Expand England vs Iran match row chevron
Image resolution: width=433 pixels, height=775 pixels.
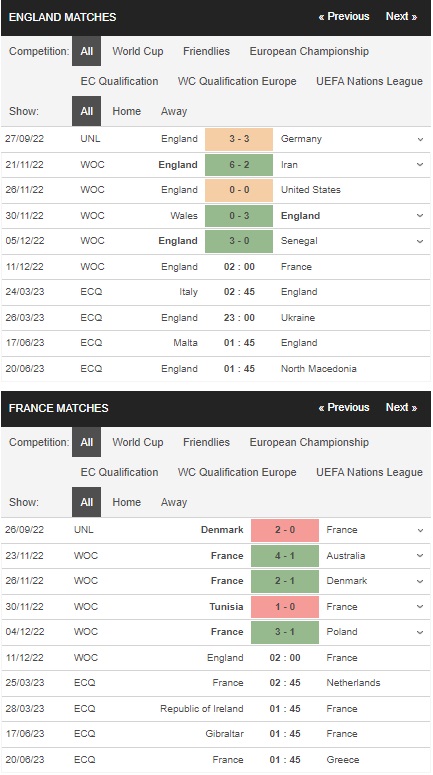coord(420,165)
